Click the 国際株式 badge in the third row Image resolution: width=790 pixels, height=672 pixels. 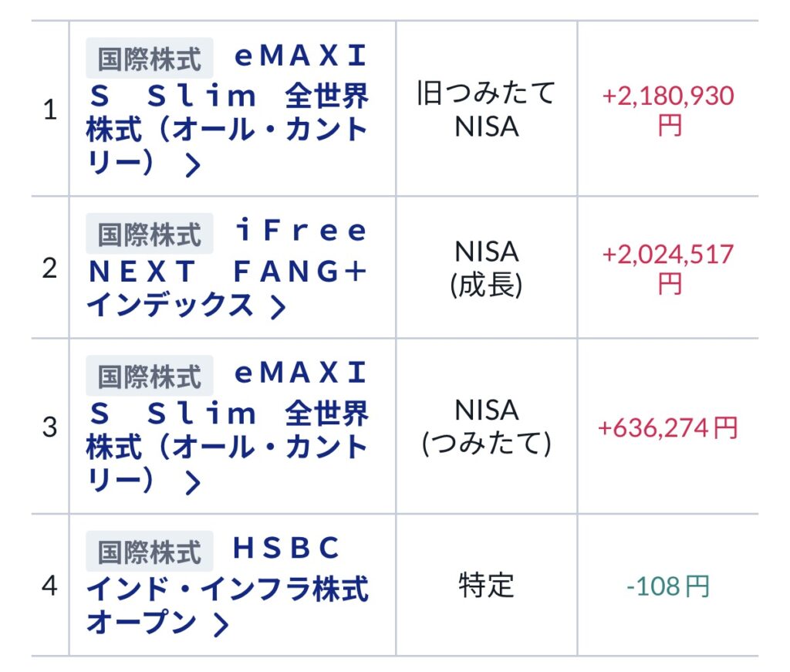pyautogui.click(x=149, y=377)
